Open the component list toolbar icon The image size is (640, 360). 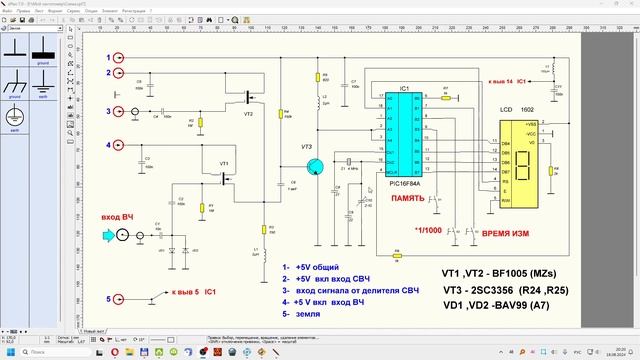(x=200, y=20)
